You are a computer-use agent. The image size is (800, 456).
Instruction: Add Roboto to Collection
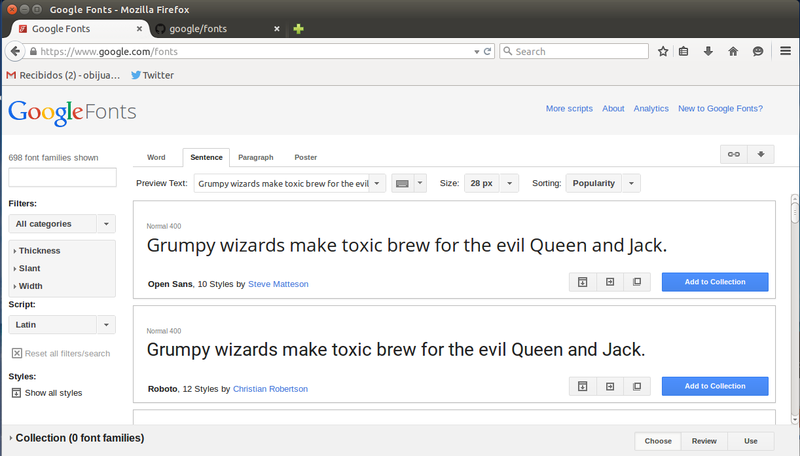point(714,386)
